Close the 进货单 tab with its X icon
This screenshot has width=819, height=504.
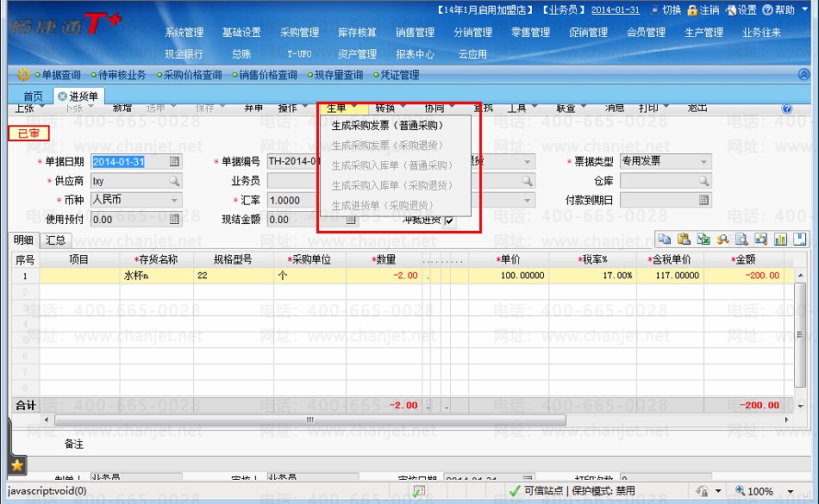(62, 96)
